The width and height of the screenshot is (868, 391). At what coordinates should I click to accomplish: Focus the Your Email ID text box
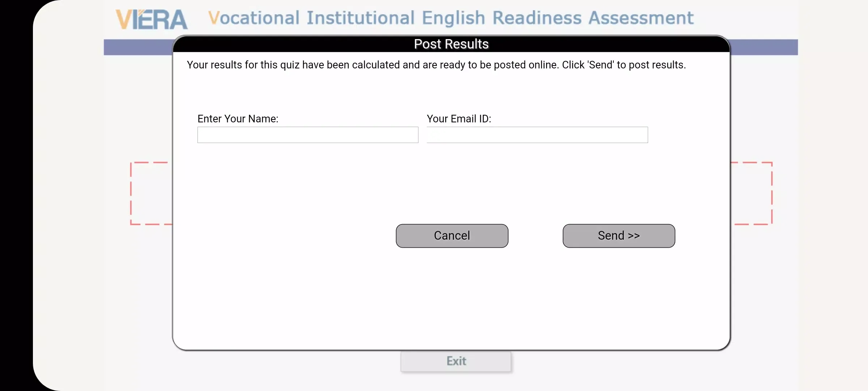[537, 135]
